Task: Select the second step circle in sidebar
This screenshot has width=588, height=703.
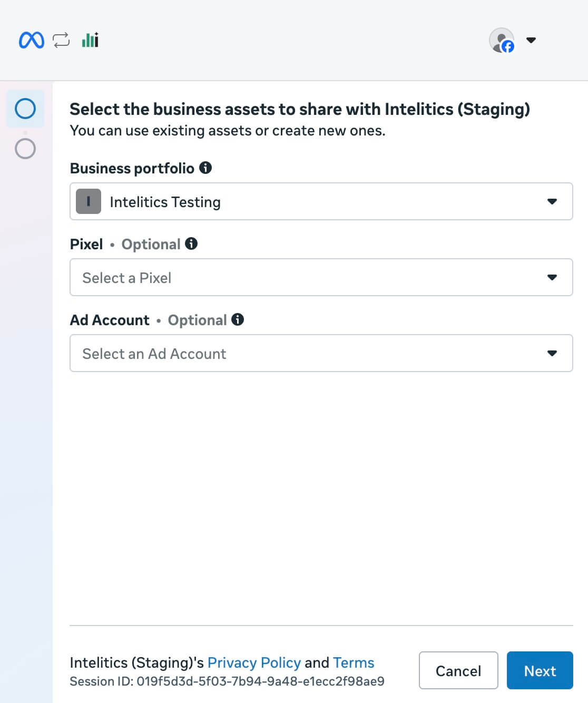Action: click(x=25, y=149)
